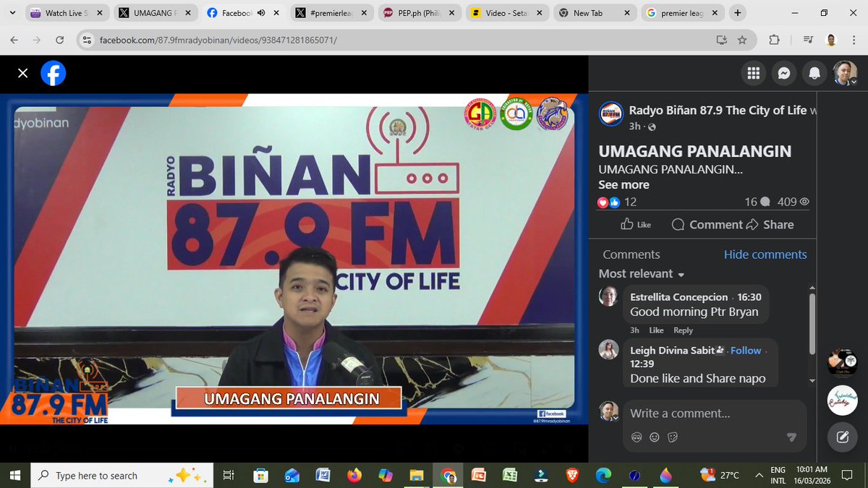Viewport: 868px width, 488px height.
Task: Click the Write a comment field
Action: tap(714, 414)
